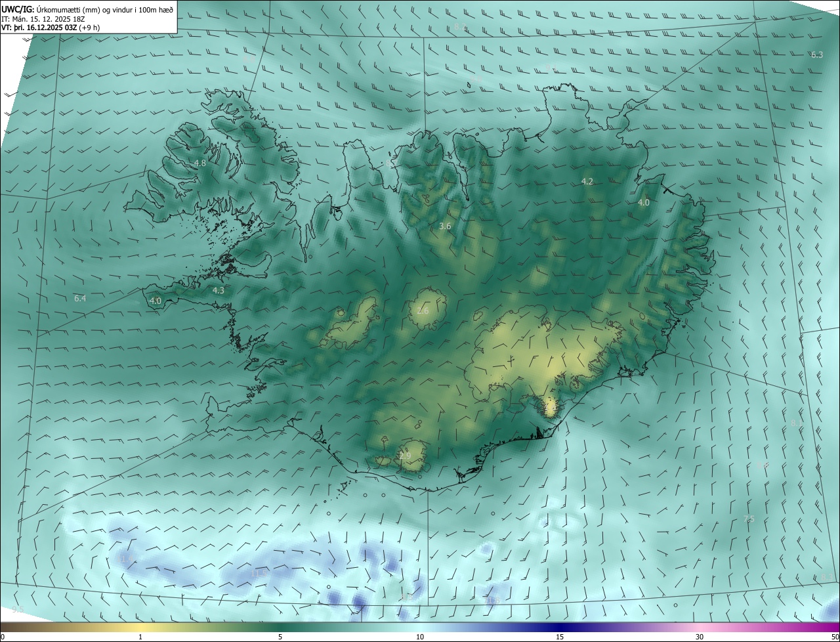Click the 4.0 value label next to the 4.3 label
Viewport: 840px width, 642px height.
click(156, 301)
